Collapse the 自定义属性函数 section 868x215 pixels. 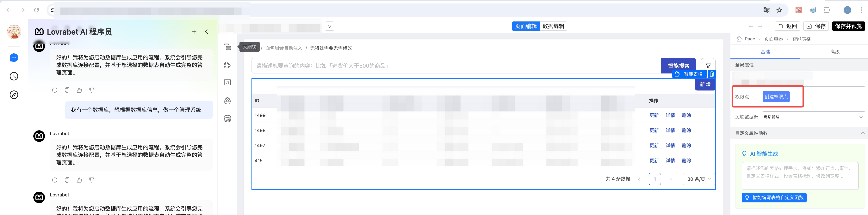click(x=863, y=133)
